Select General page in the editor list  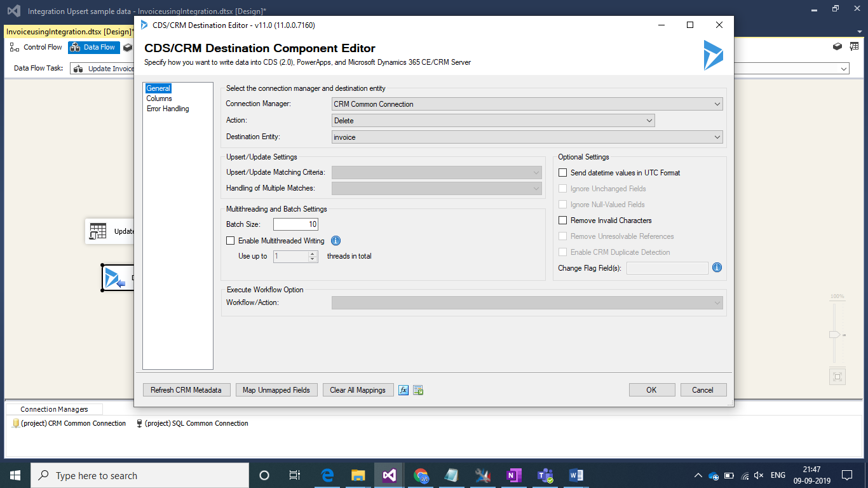[x=158, y=88]
